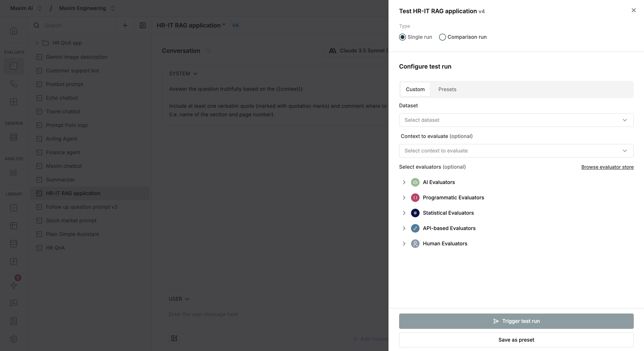This screenshot has width=644, height=351.
Task: Switch to the Custom tab
Action: (415, 89)
